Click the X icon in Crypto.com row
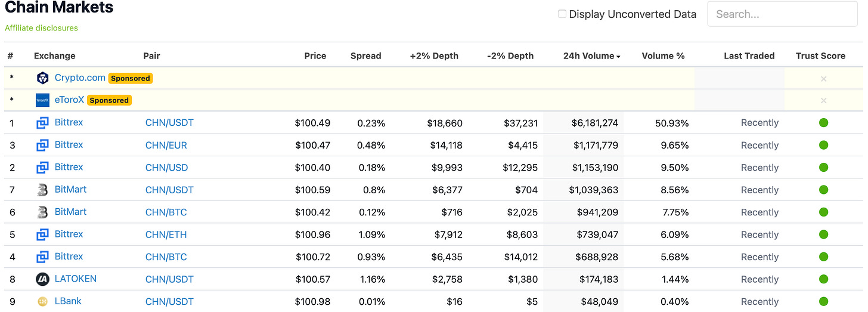 pos(823,79)
